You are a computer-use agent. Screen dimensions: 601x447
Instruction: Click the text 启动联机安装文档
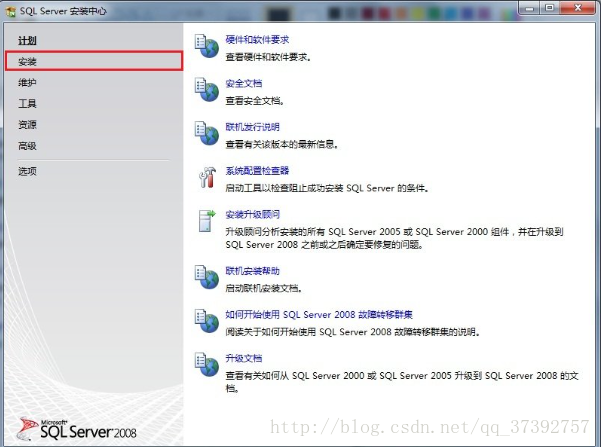[x=264, y=288]
